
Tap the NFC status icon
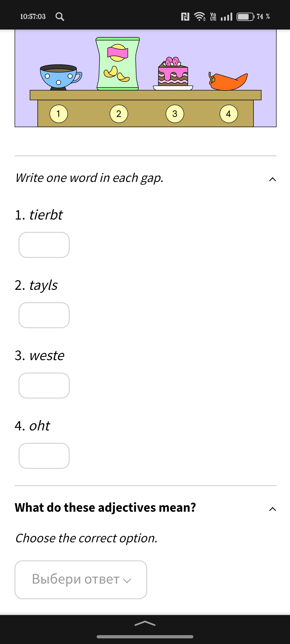tap(185, 17)
